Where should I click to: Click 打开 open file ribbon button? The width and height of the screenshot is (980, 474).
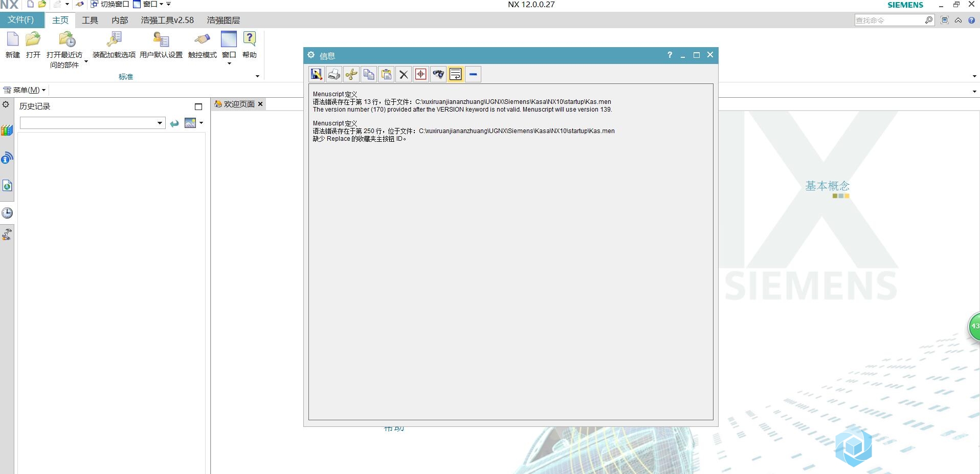click(x=33, y=45)
